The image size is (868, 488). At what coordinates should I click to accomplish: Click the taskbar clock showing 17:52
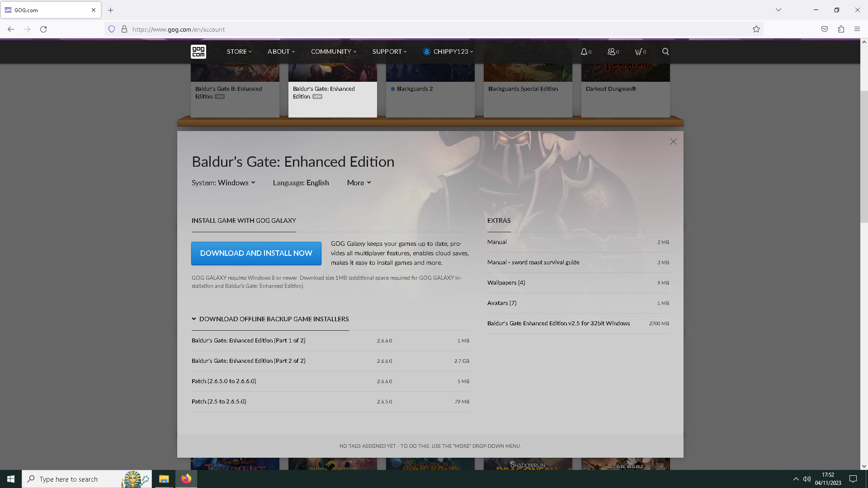tap(828, 479)
